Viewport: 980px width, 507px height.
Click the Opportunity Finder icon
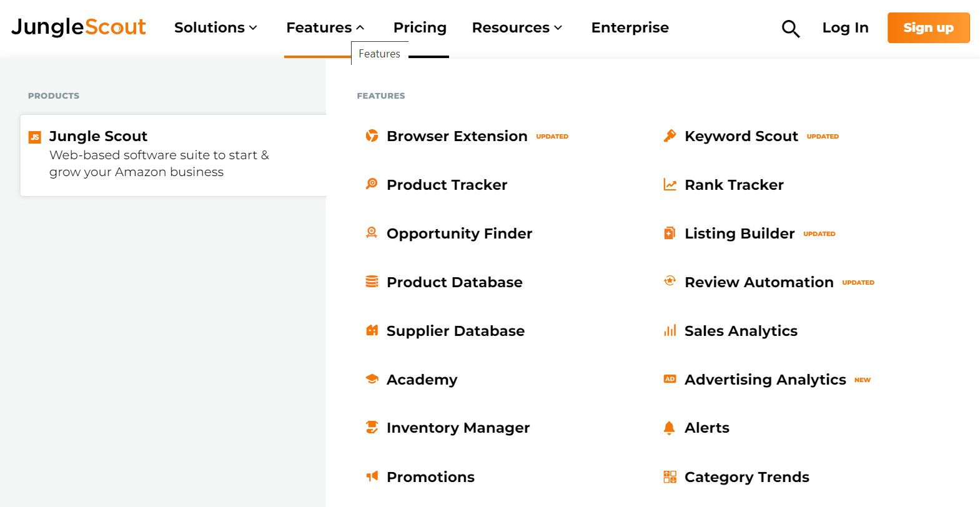[372, 232]
